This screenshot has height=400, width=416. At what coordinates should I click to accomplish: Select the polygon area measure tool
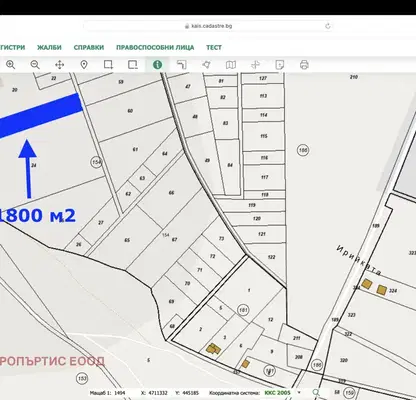[x=206, y=65]
